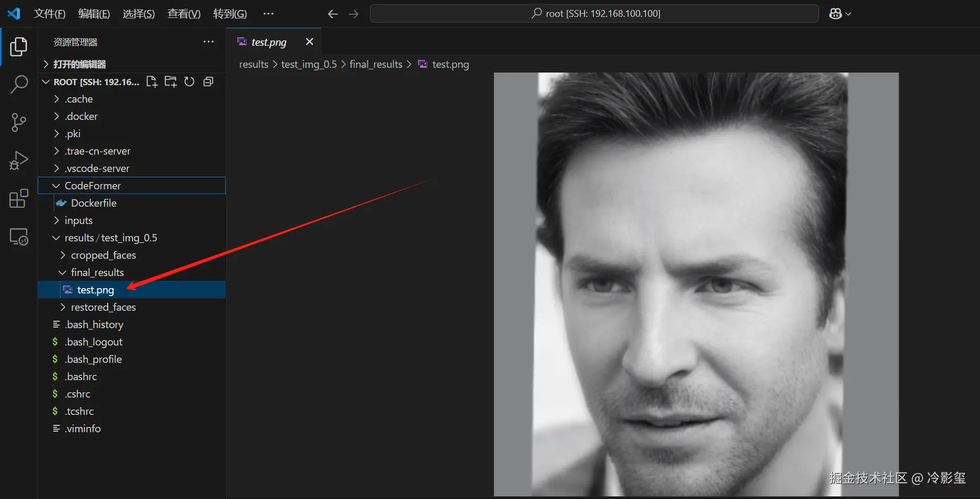The width and height of the screenshot is (980, 499).
Task: Open the 文件 menu
Action: click(50, 14)
